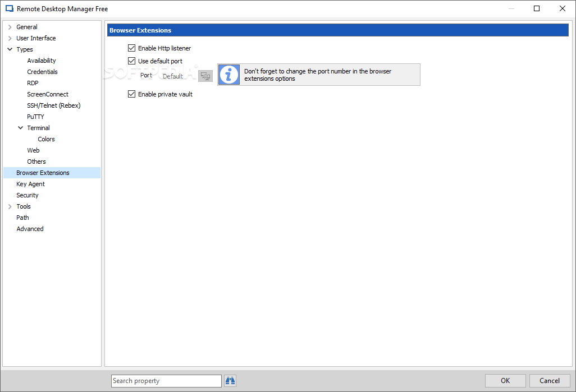The height and width of the screenshot is (392, 576).
Task: Open the ScreenConnect settings page
Action: pos(48,94)
